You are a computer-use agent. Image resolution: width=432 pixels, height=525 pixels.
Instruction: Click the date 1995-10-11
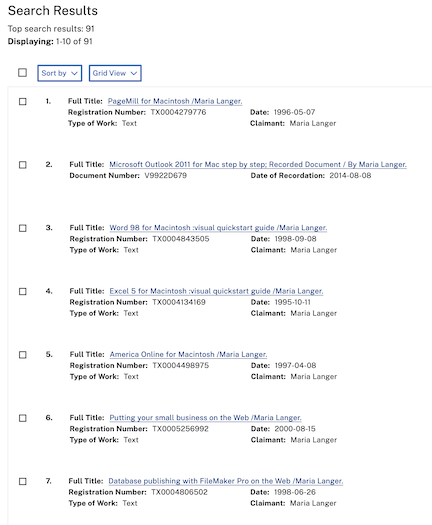point(293,302)
